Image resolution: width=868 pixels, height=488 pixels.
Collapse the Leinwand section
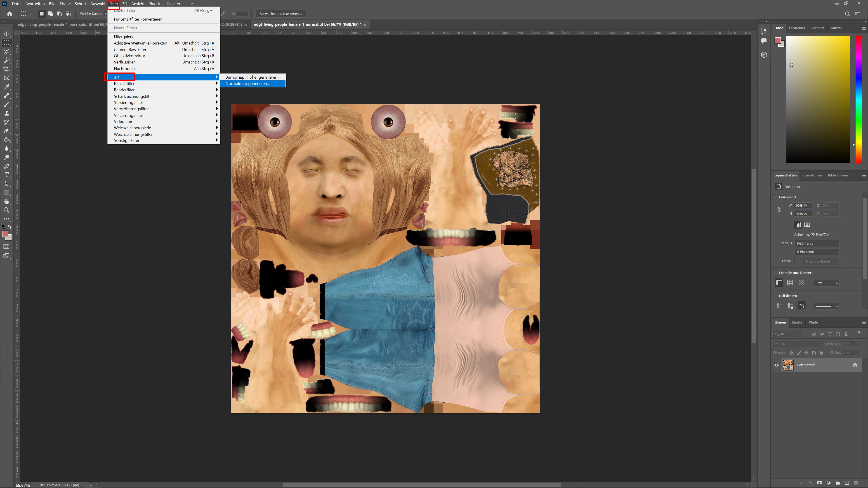click(x=775, y=197)
